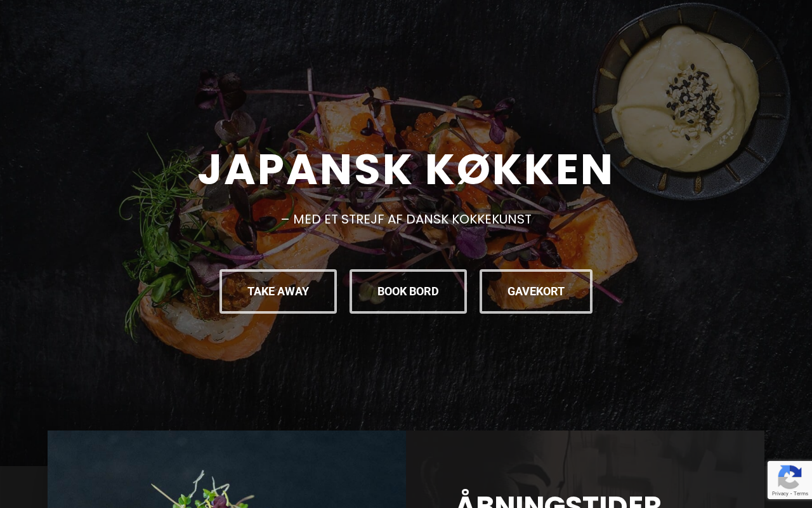Click the reCAPTCHA arrows logo icon
The height and width of the screenshot is (508, 812).
[x=789, y=476]
